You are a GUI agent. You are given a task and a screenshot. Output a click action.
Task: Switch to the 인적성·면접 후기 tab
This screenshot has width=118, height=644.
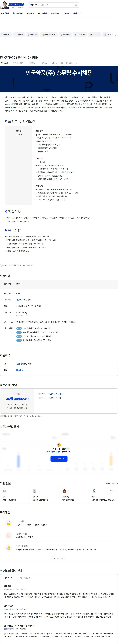26,578
